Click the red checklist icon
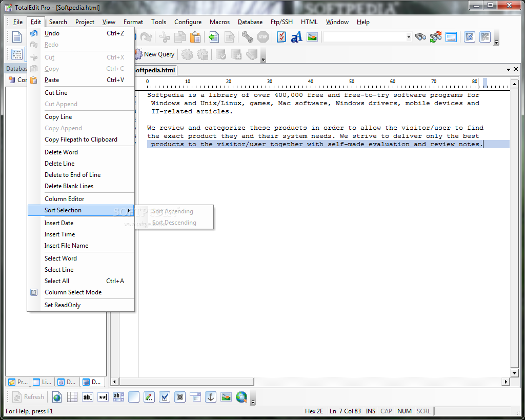Screen dimensions: 525x420 [281, 37]
